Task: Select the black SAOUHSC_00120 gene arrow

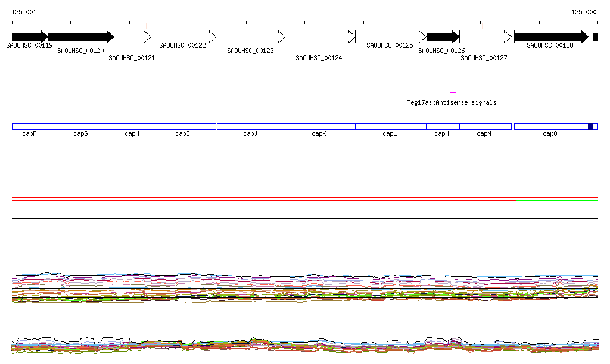Action: coord(80,37)
